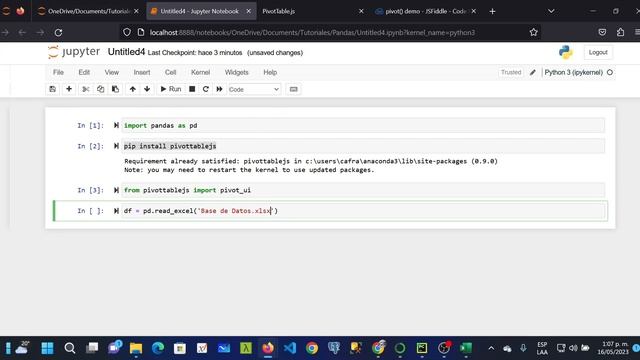Click into the import pandas code cell
Image resolution: width=640 pixels, height=360 pixels.
coord(363,125)
